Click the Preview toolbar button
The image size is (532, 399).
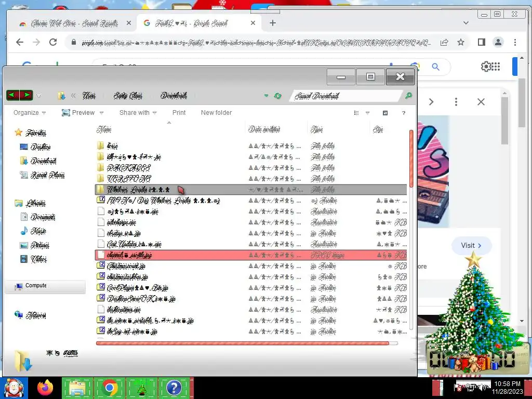coord(78,113)
